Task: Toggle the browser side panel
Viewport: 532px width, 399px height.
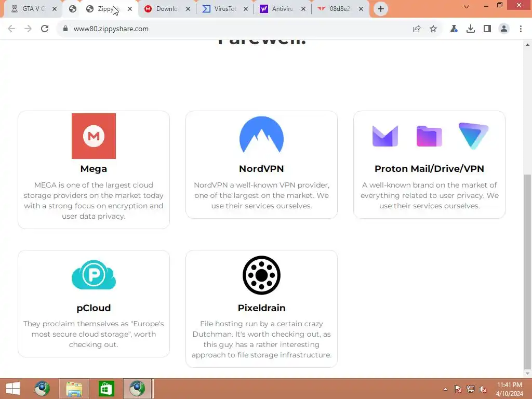Action: (x=487, y=29)
